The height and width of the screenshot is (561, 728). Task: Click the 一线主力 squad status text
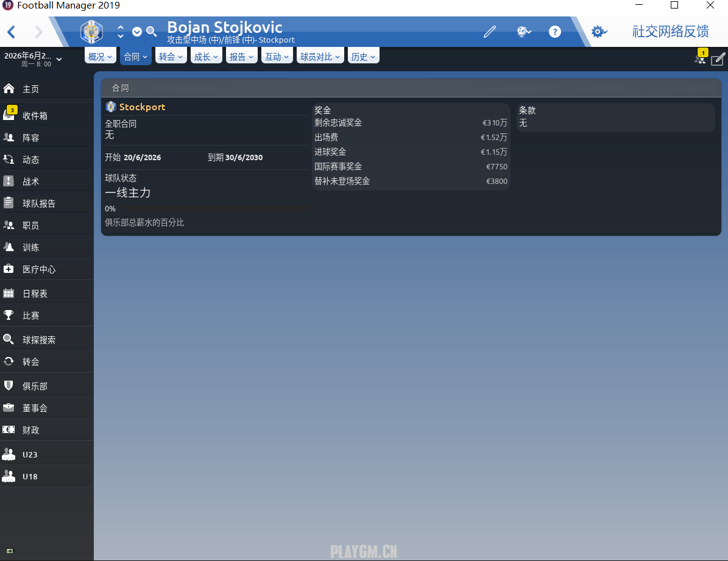pyautogui.click(x=128, y=192)
